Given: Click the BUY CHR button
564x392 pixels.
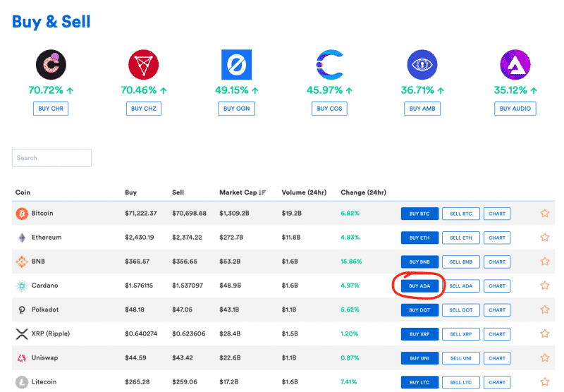Looking at the screenshot, I should 51,109.
